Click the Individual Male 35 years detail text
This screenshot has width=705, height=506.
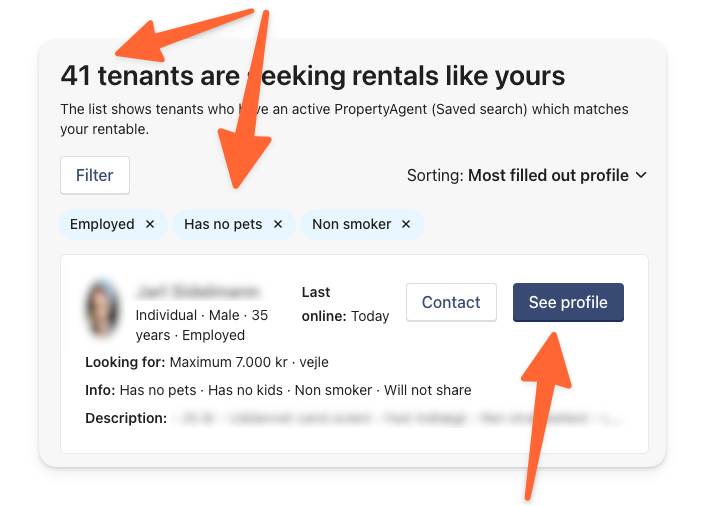(201, 325)
